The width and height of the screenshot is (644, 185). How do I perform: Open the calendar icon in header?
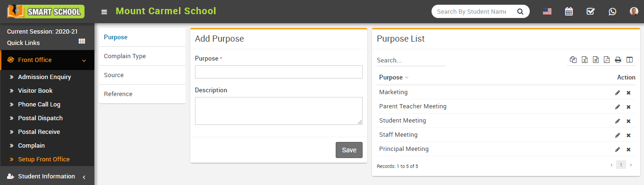pyautogui.click(x=569, y=11)
